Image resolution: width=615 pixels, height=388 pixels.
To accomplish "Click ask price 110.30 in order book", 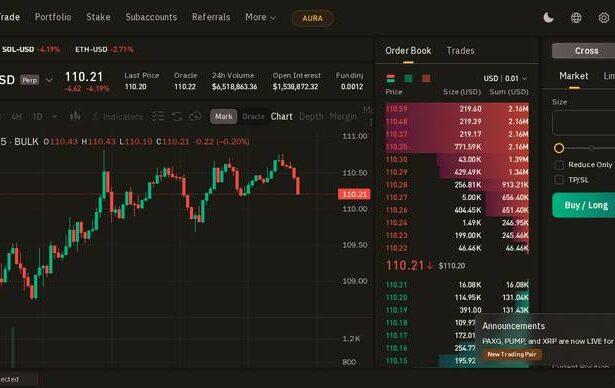I will coord(397,159).
